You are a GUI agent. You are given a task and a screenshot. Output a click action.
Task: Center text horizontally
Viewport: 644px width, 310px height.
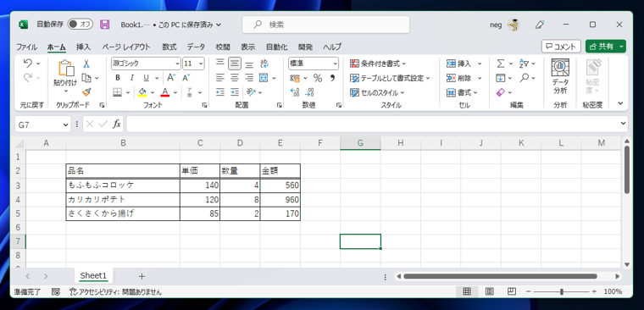pos(235,78)
